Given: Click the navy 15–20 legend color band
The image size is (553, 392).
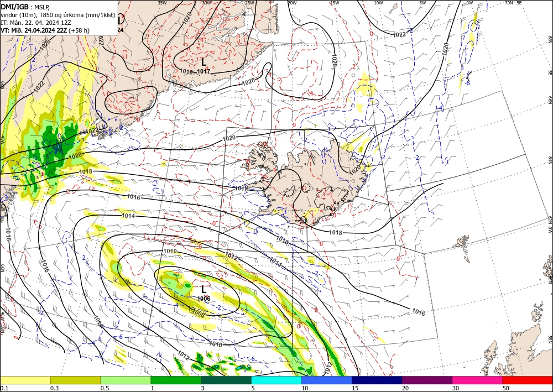Looking at the screenshot, I should (x=377, y=380).
